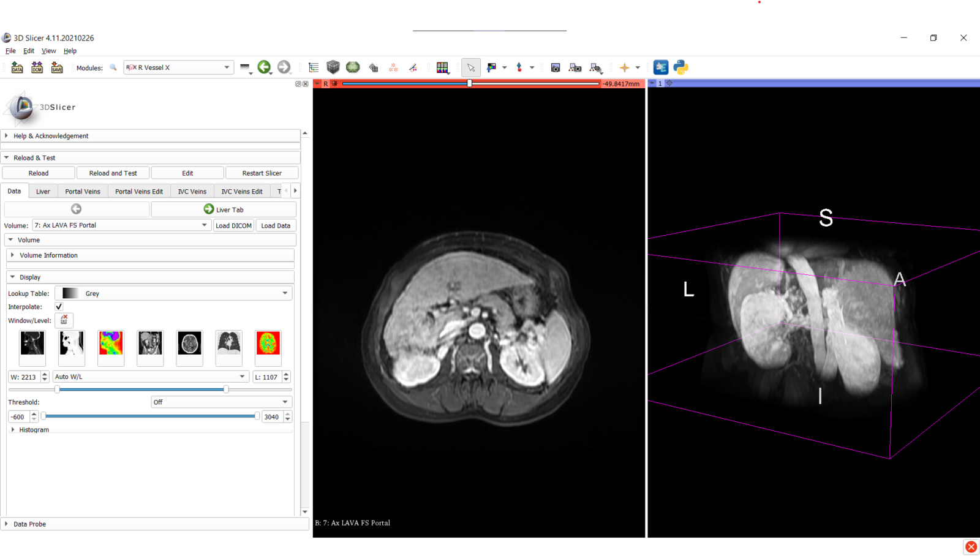The width and height of the screenshot is (980, 556).
Task: Open the view layout selector grid
Action: click(443, 67)
